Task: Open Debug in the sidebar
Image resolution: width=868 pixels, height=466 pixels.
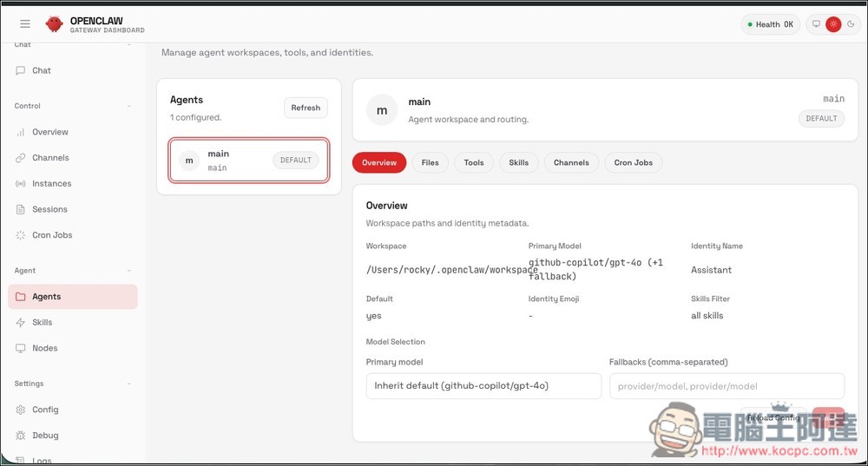Action: [73, 436]
